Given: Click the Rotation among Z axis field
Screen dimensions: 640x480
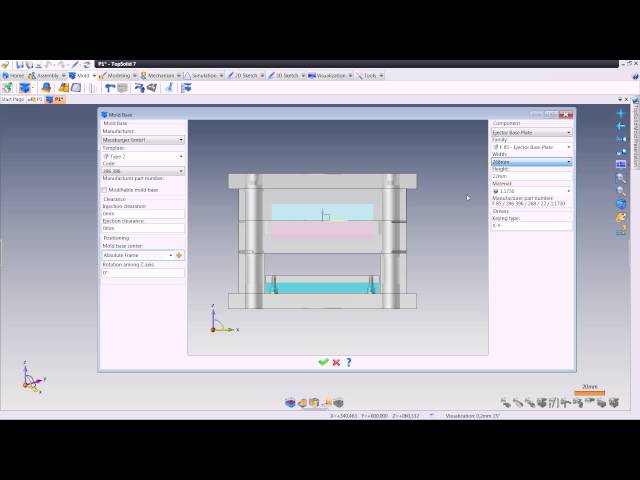Looking at the screenshot, I should [143, 272].
